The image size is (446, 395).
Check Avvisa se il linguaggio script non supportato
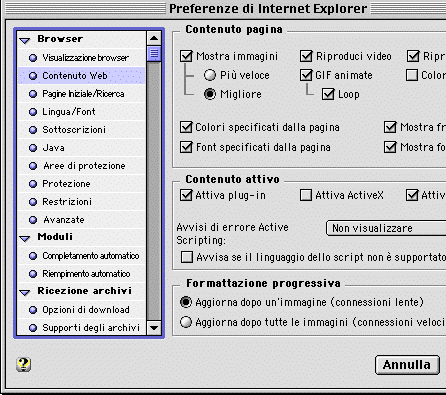[186, 257]
